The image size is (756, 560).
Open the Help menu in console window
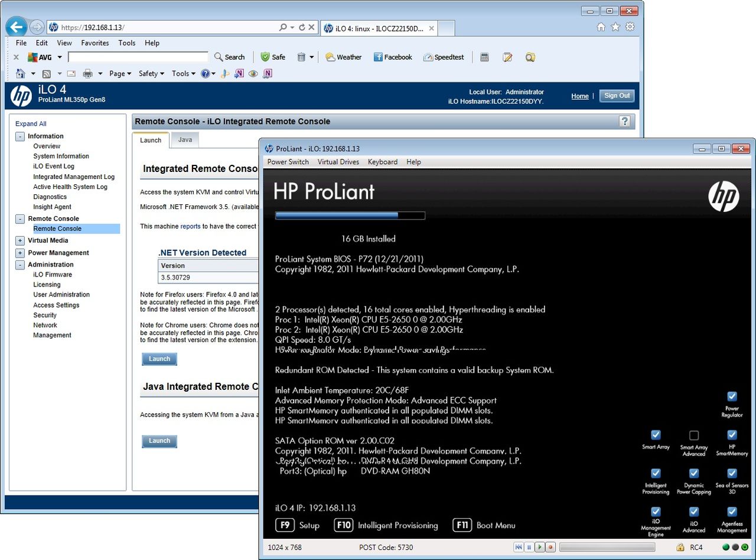point(414,162)
